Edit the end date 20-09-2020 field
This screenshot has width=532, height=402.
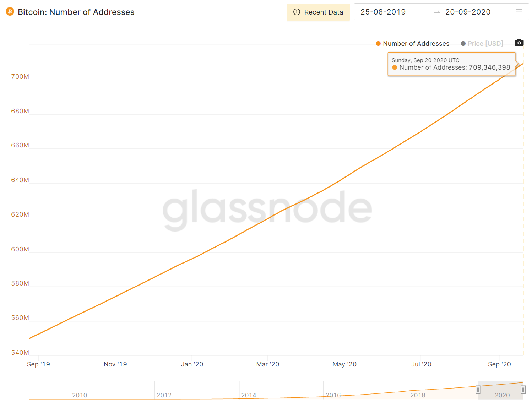point(468,12)
